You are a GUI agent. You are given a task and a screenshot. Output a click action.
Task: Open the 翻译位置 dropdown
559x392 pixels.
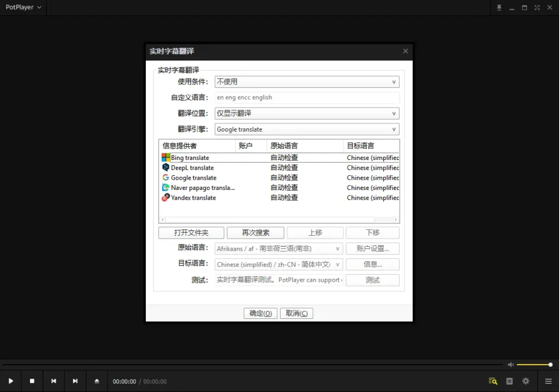coord(307,114)
